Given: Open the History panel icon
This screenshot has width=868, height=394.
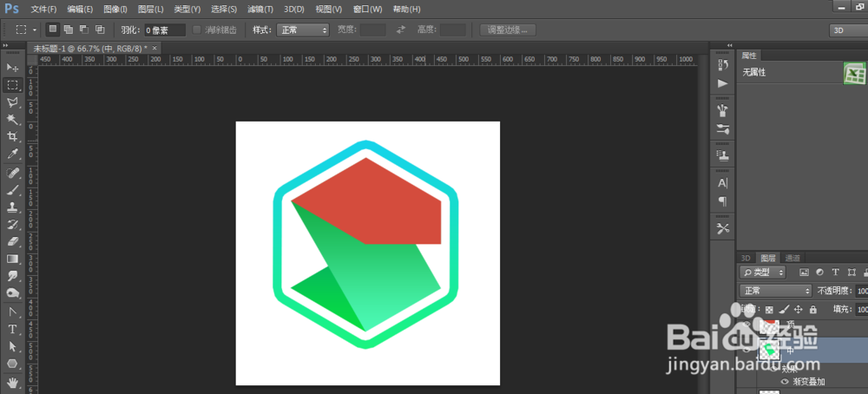Looking at the screenshot, I should point(722,65).
